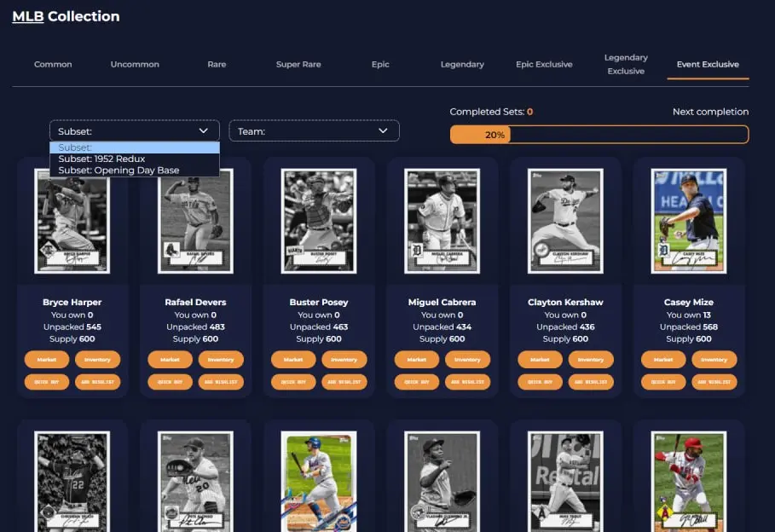The height and width of the screenshot is (532, 775).
Task: Click the 'Next completion' label
Action: pos(710,112)
